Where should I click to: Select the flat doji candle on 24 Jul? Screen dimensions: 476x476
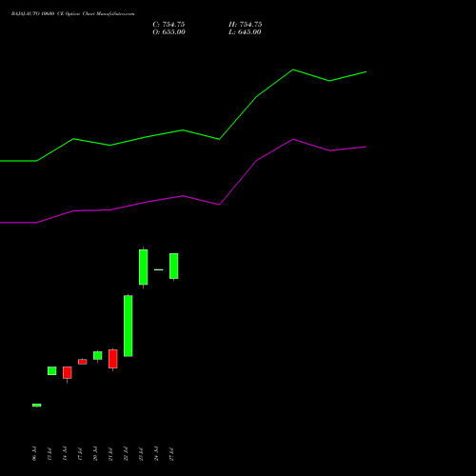coord(159,269)
